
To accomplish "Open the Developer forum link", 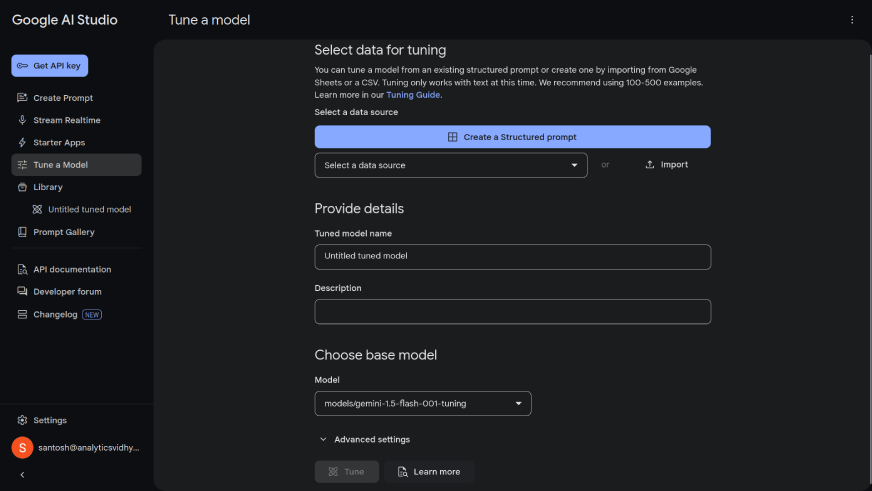I will [x=76, y=291].
